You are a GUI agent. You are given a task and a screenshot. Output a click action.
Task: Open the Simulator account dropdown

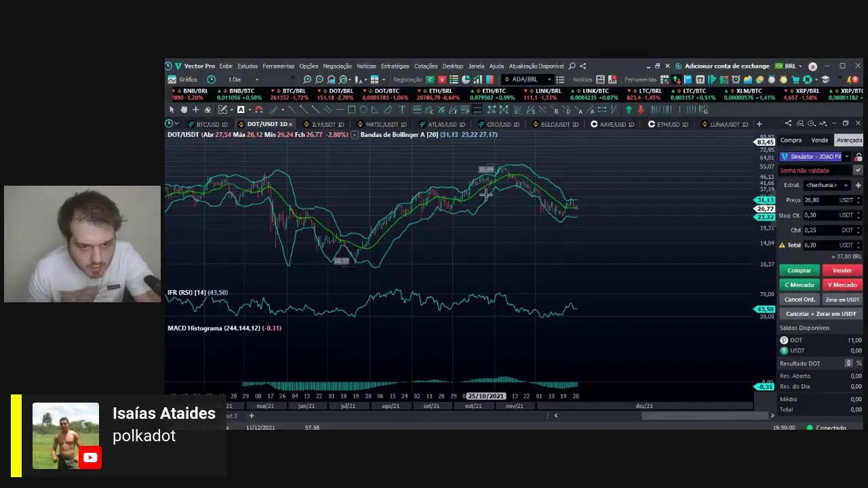pos(846,157)
